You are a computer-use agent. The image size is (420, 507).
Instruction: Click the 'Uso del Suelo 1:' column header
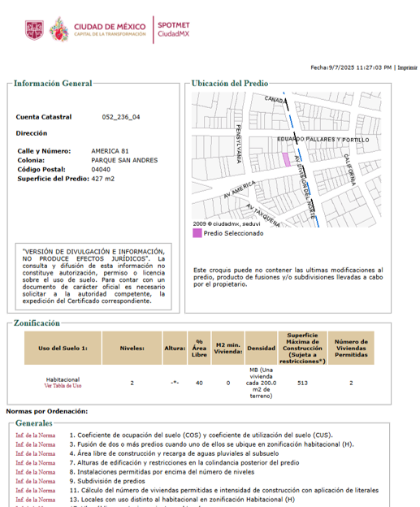(63, 349)
